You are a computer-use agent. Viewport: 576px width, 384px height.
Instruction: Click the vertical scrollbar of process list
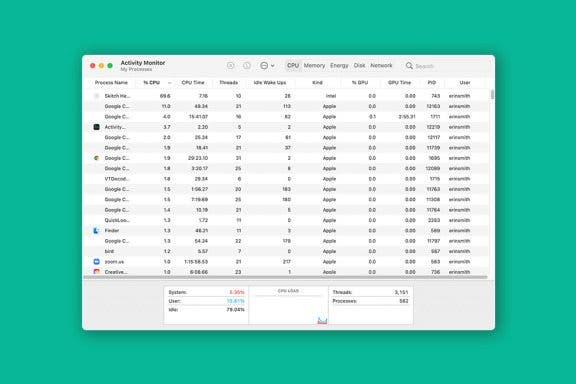[492, 94]
